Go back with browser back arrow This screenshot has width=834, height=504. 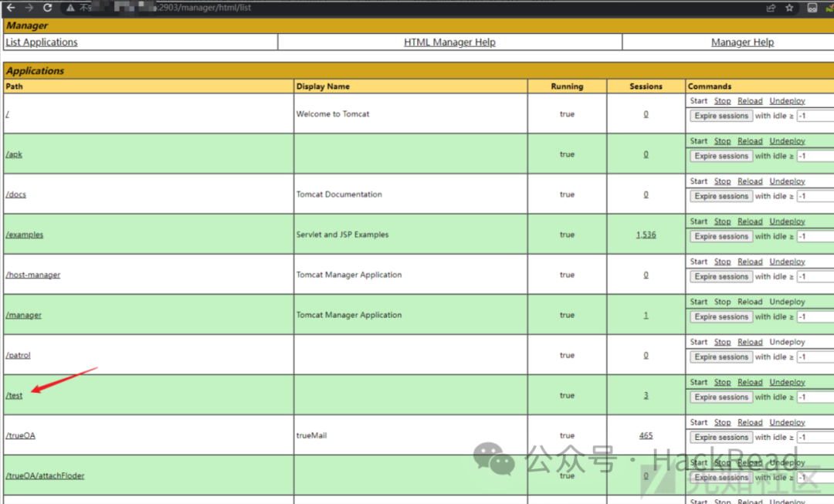tap(11, 8)
